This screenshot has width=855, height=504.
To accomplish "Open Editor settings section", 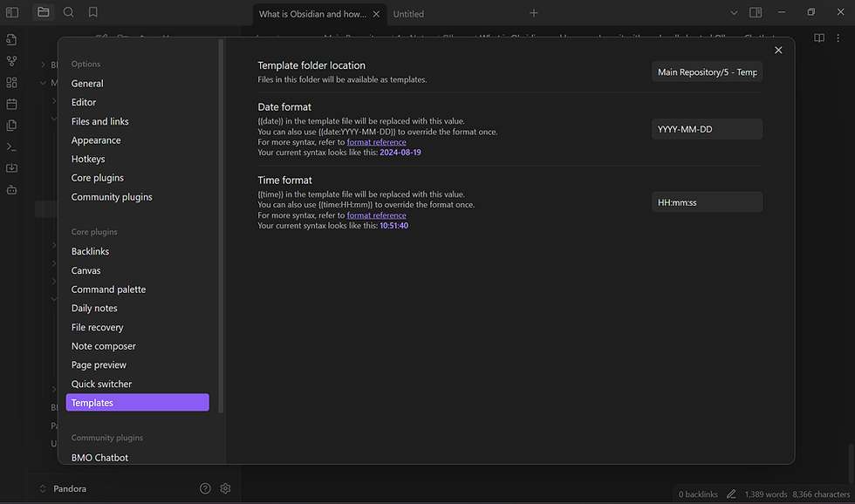I will (138, 102).
